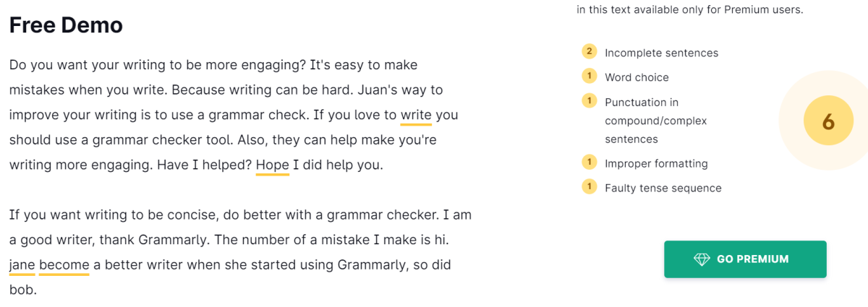This screenshot has width=868, height=307.
Task: Click the count badge beside Faulty tense sequence
Action: click(x=590, y=187)
